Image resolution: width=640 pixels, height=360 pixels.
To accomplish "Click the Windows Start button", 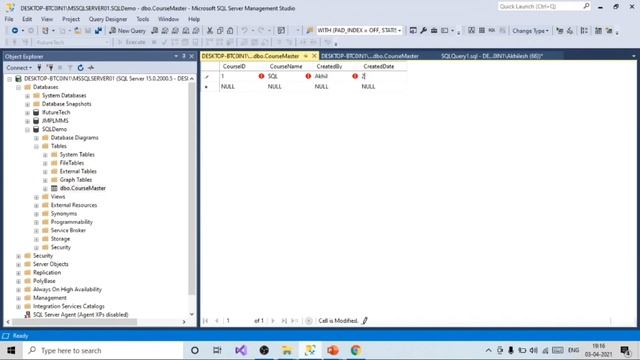I will 11,350.
